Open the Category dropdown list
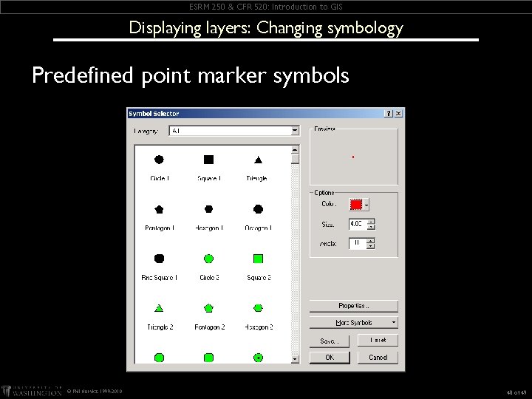 [295, 131]
